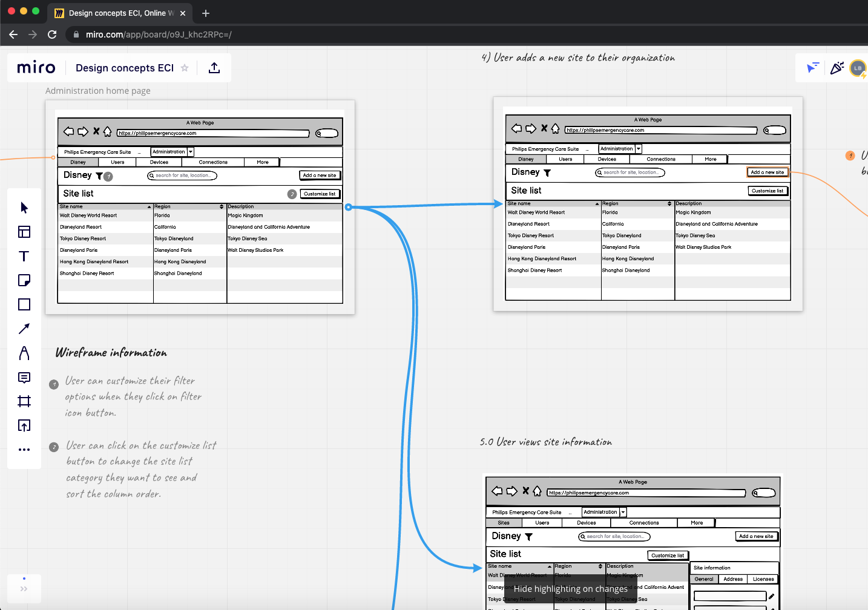The image size is (868, 610).
Task: Click the user avatar at top right
Action: (858, 68)
